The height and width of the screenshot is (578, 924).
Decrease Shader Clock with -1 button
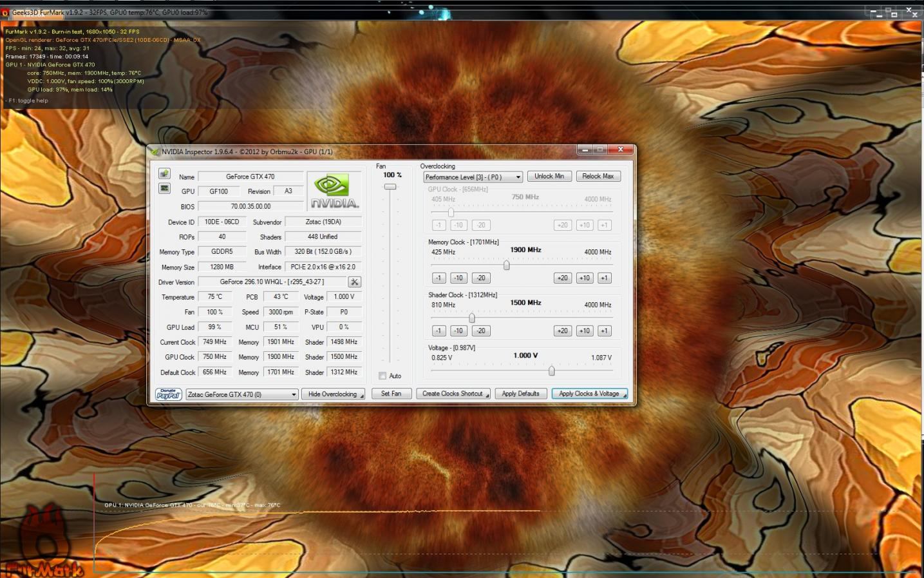[x=438, y=331]
